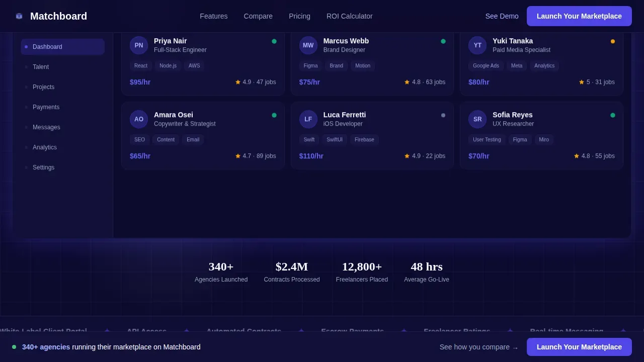Click Priya Nair's green status dot

274,41
